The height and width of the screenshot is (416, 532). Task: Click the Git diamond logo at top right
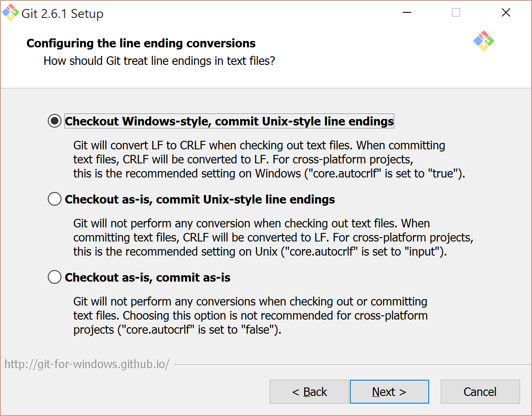click(483, 41)
